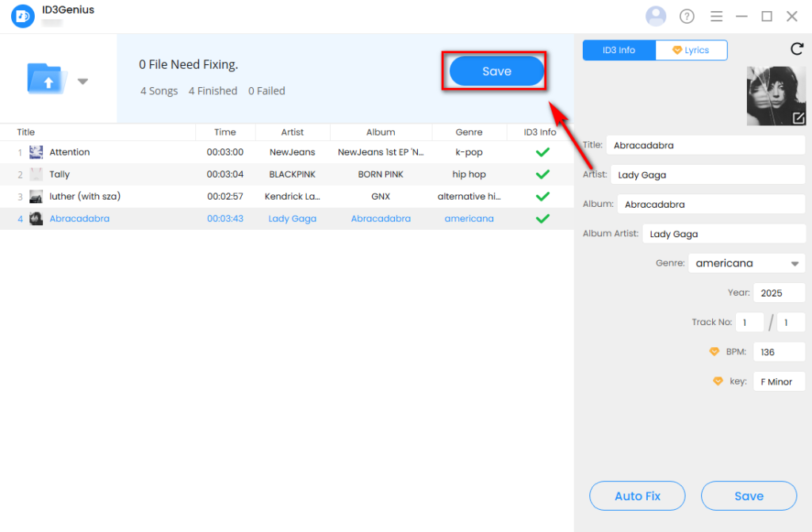
Task: Click the highlighted Save button at the top
Action: 495,71
